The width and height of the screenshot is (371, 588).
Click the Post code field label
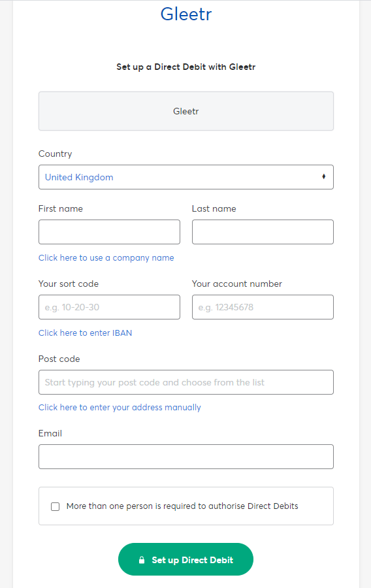point(59,359)
